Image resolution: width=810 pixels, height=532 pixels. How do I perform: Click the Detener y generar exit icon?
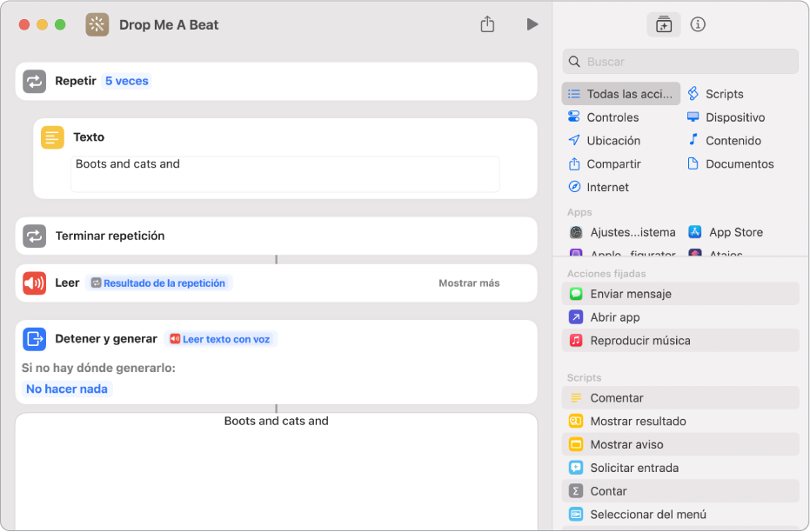click(35, 339)
